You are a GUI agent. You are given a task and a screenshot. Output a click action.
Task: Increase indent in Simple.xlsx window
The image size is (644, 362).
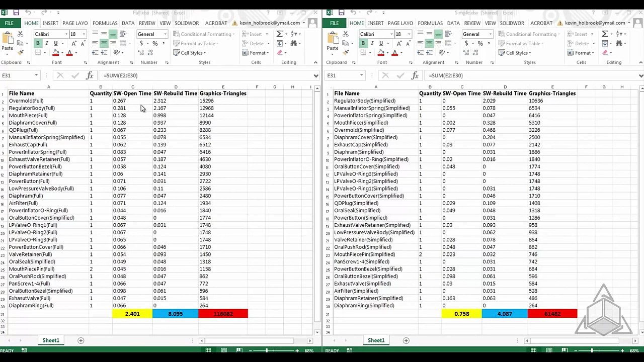[x=429, y=53]
